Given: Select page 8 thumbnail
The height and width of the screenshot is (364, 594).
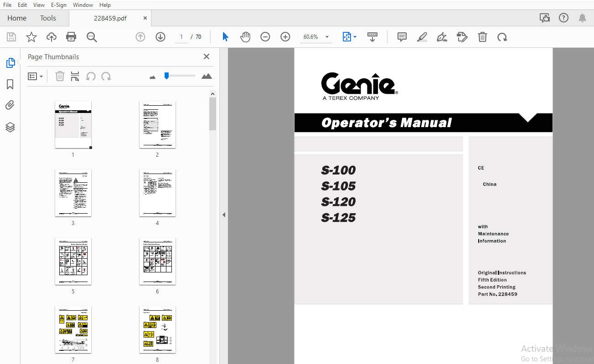Looking at the screenshot, I should tap(157, 329).
